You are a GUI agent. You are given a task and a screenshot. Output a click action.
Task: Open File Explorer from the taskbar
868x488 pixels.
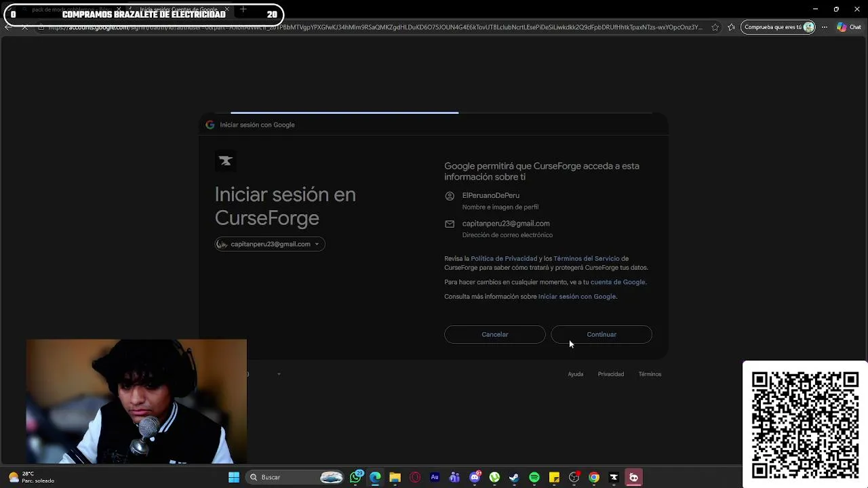tap(395, 477)
